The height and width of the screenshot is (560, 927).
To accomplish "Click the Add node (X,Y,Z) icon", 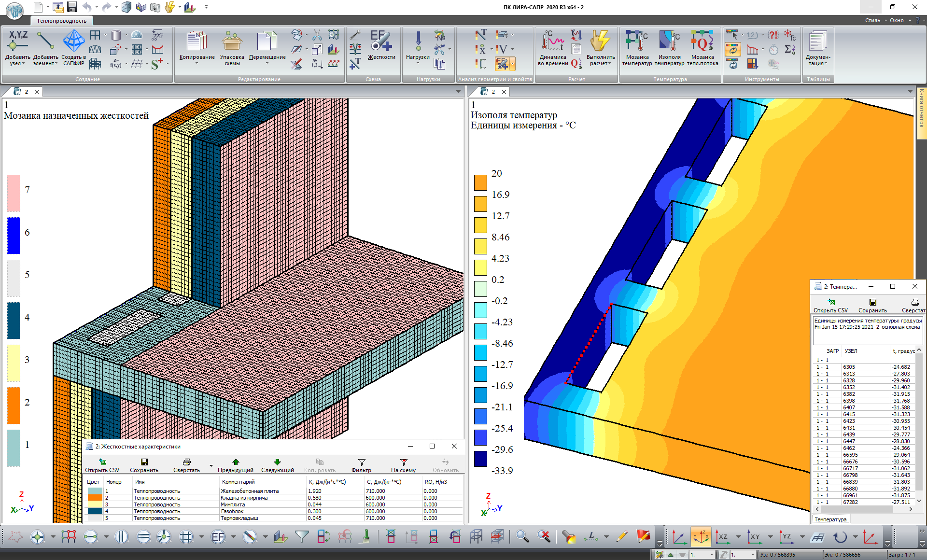I will click(x=18, y=41).
